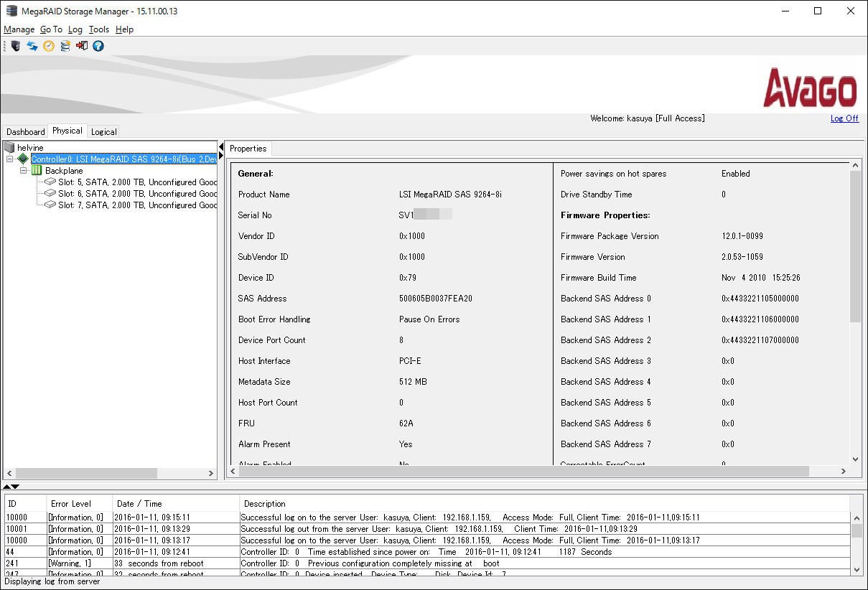Select the log row timed 09:15:11

pos(427,518)
